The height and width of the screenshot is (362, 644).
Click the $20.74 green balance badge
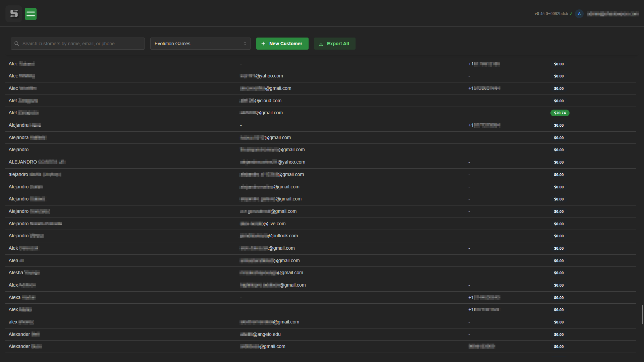pyautogui.click(x=559, y=113)
